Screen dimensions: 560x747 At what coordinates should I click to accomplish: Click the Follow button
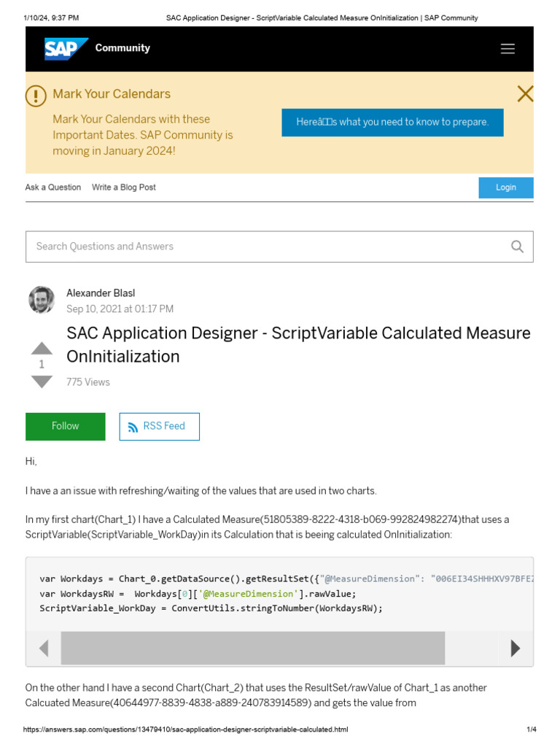point(65,426)
